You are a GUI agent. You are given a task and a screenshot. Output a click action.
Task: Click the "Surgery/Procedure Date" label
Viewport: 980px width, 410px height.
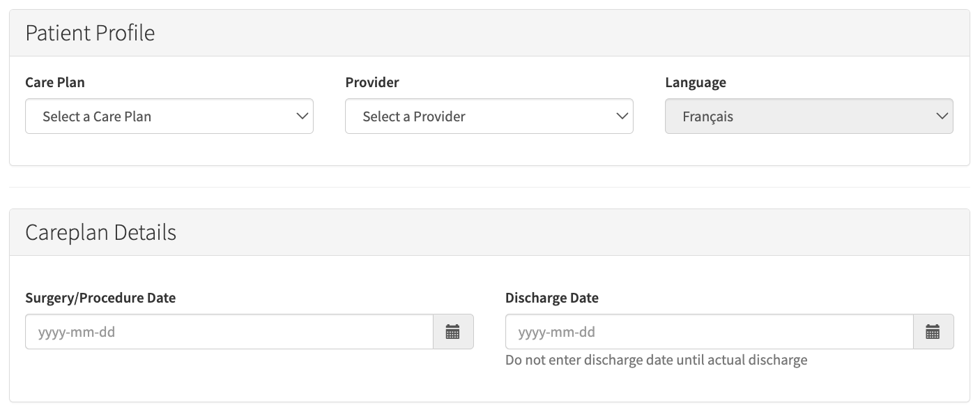point(100,298)
